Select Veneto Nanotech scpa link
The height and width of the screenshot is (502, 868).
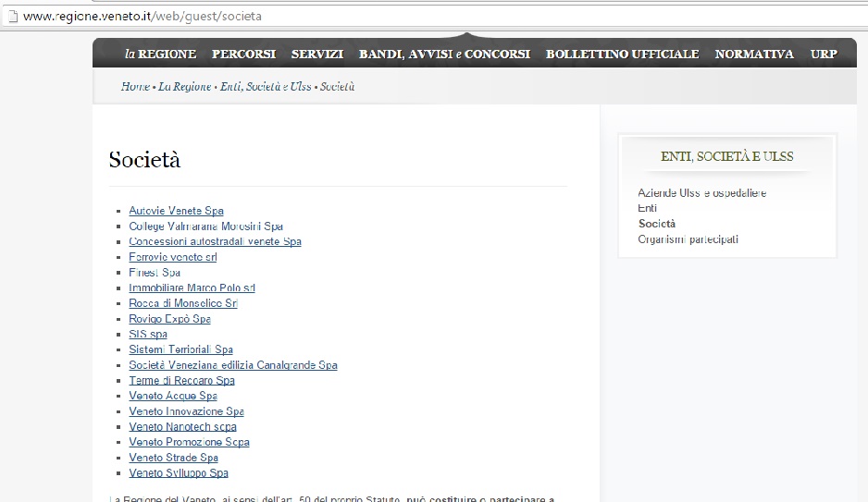[x=182, y=427]
